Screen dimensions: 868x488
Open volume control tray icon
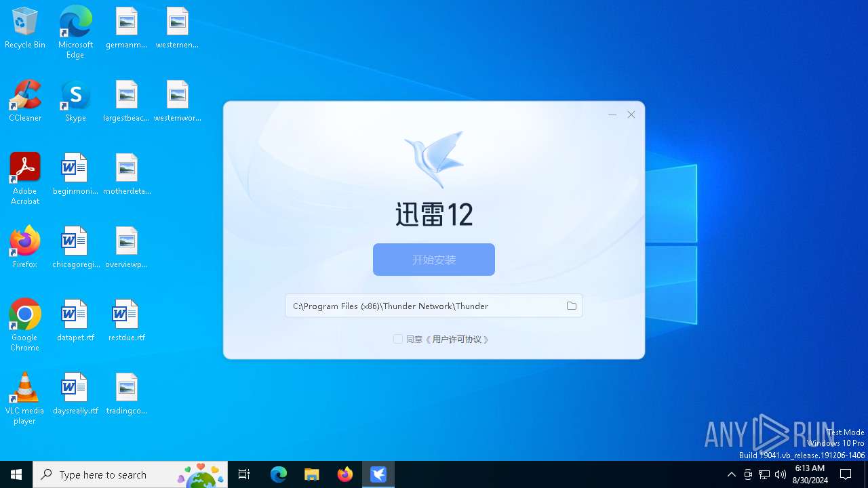(x=781, y=474)
